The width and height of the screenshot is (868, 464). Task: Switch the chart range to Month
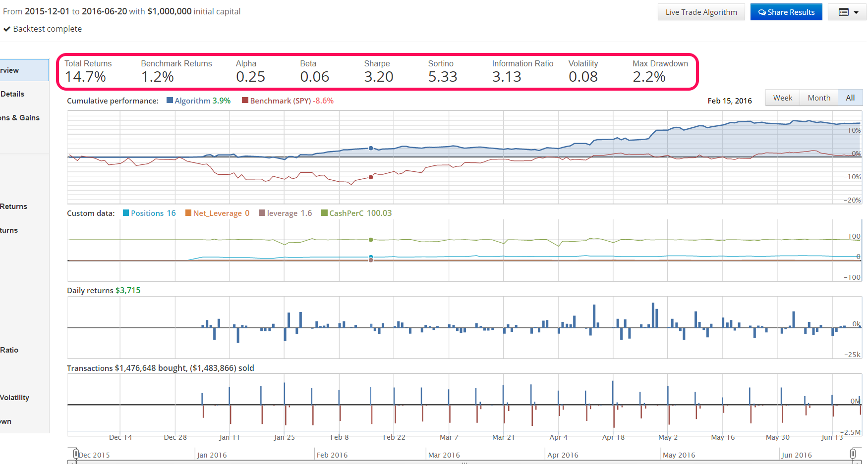[818, 98]
